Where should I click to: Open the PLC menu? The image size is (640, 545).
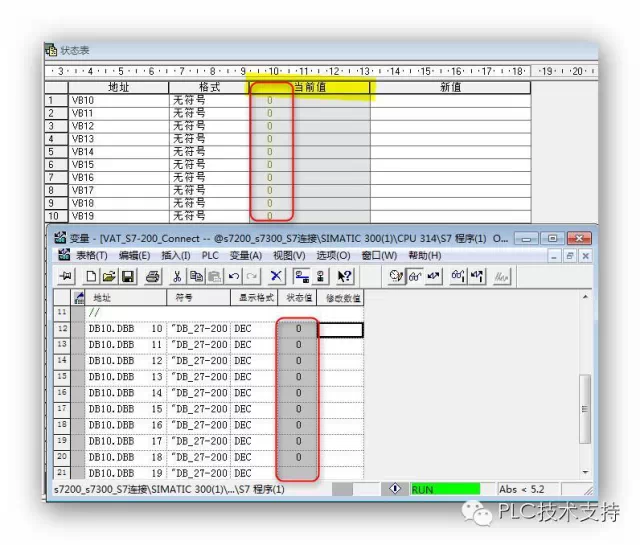pos(210,256)
